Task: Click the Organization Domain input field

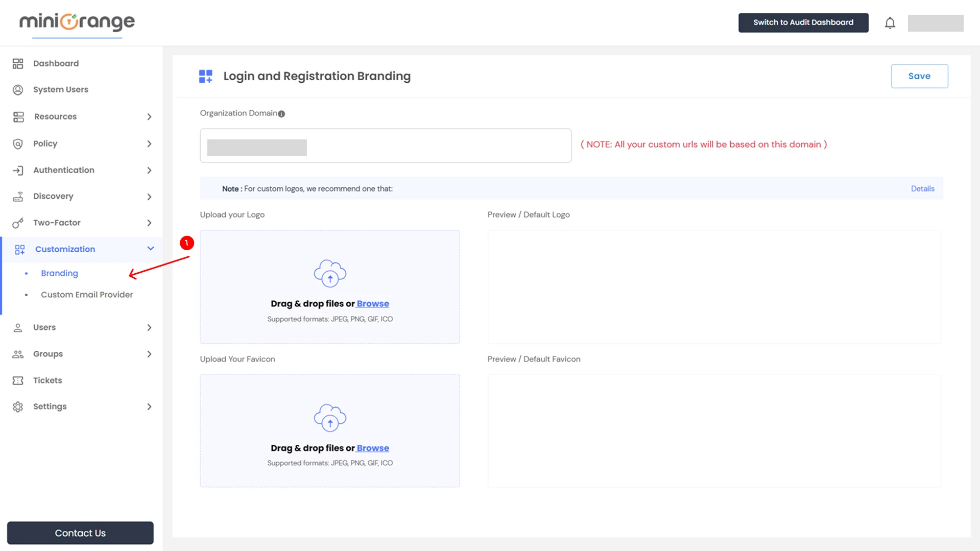Action: [x=386, y=146]
